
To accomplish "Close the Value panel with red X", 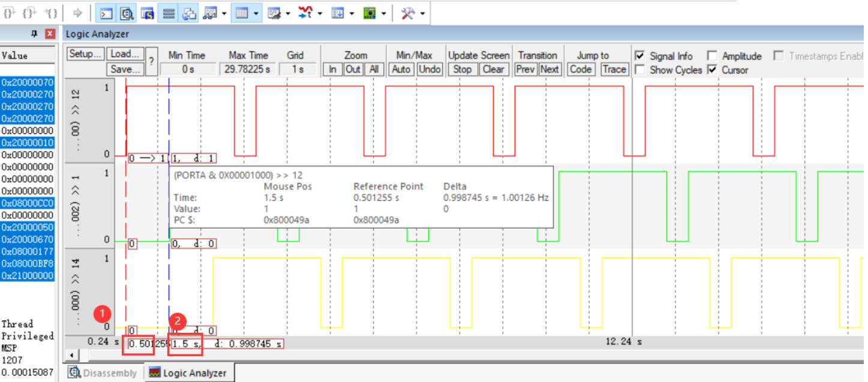I will [x=50, y=34].
